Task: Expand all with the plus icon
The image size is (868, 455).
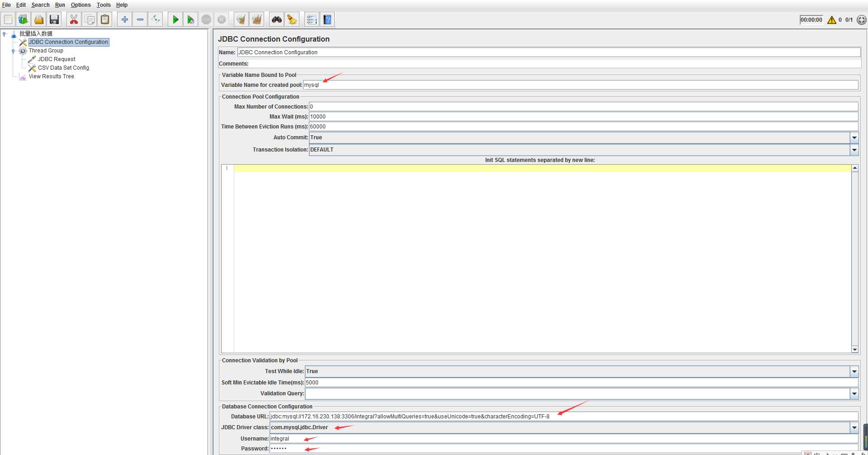Action: 125,19
